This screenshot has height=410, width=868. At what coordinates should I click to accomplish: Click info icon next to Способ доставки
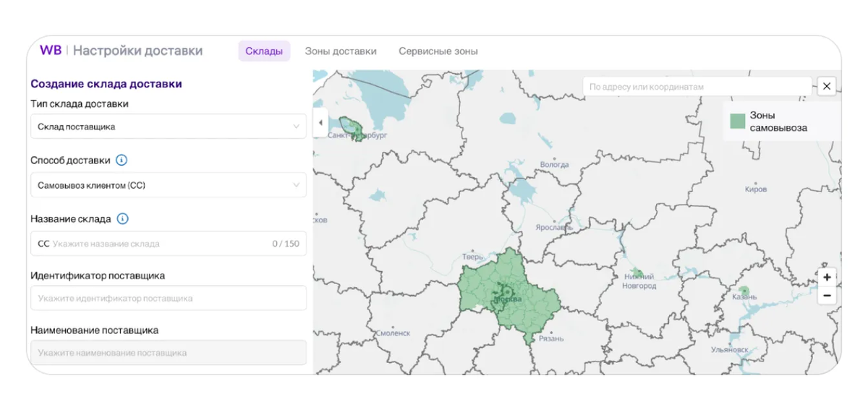point(122,161)
